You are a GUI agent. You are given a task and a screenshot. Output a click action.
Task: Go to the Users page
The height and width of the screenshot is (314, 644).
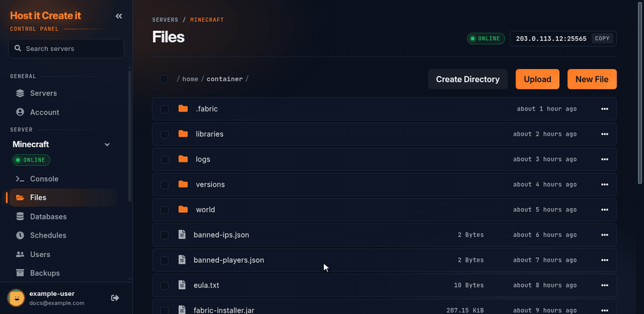tap(63, 254)
